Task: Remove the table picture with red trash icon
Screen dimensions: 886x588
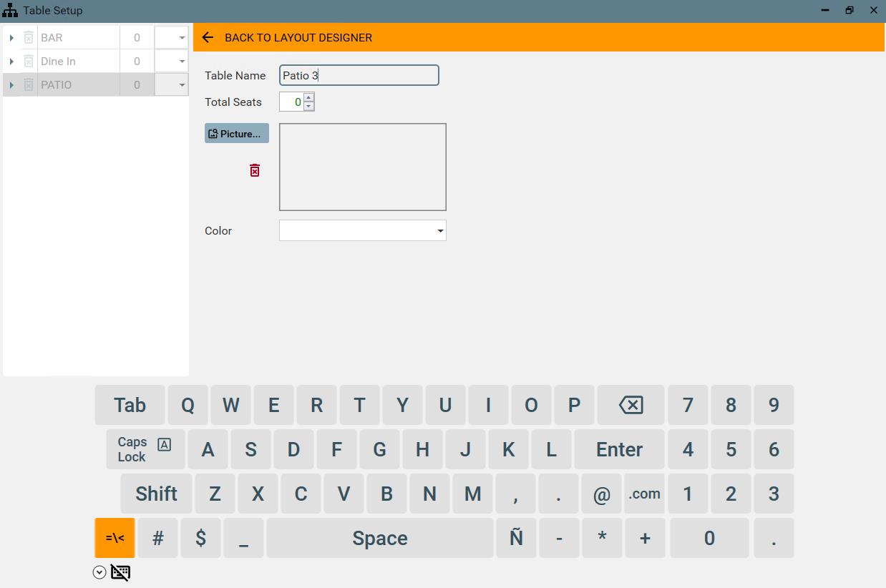Action: 255,170
